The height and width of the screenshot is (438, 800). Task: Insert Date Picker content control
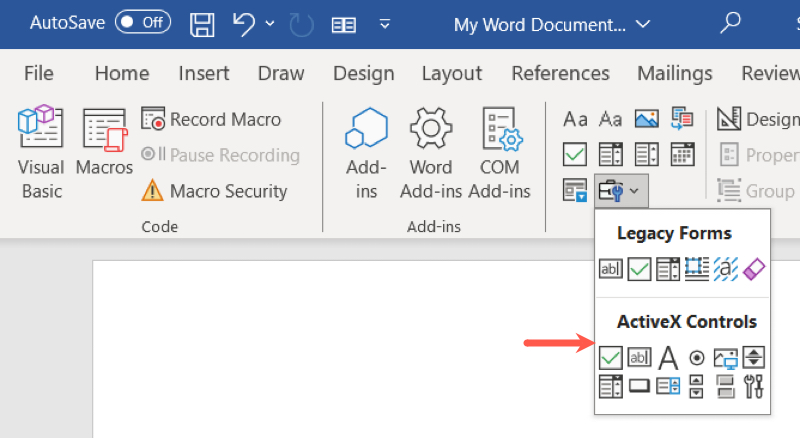click(x=682, y=154)
